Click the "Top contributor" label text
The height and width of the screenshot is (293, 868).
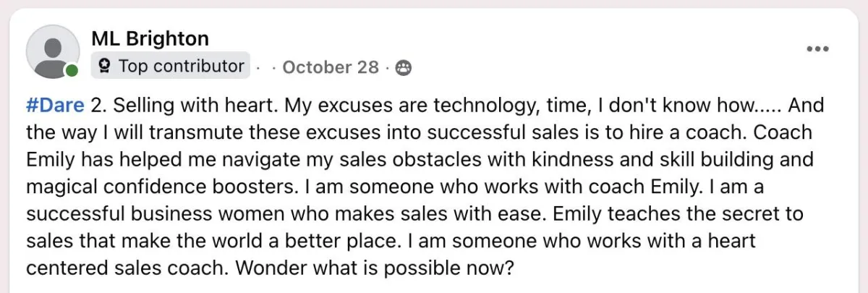(181, 67)
